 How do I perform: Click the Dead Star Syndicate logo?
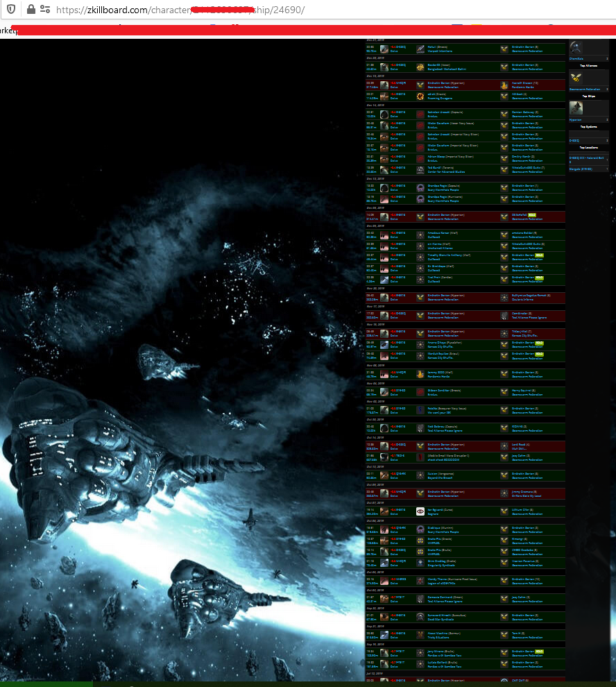420,617
